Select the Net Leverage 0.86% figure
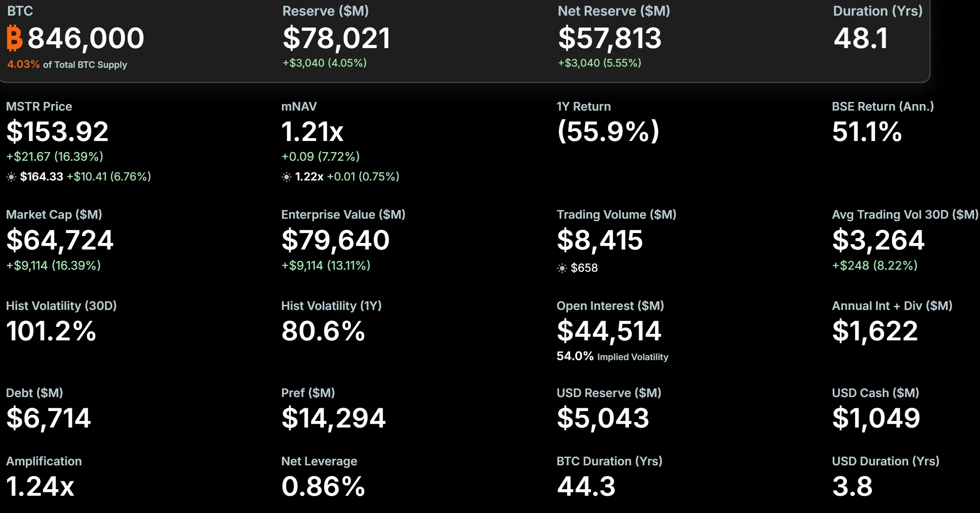This screenshot has width=980, height=513. coord(323,486)
